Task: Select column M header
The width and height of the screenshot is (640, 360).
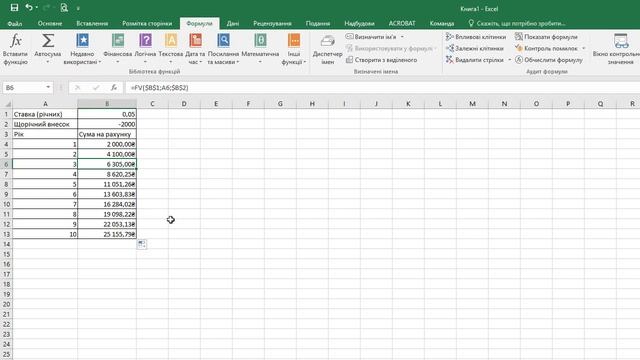Action: click(472, 104)
